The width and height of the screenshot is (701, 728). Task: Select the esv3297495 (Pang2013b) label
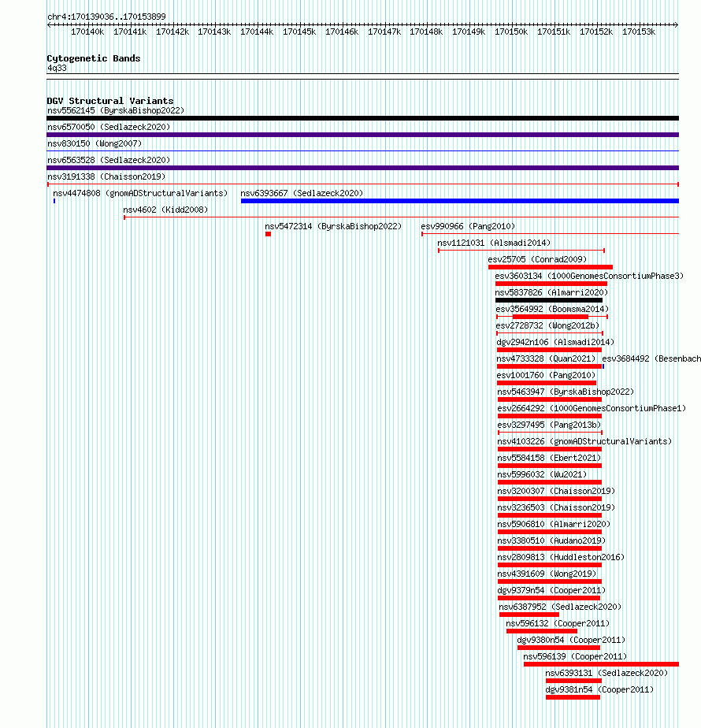(x=549, y=425)
